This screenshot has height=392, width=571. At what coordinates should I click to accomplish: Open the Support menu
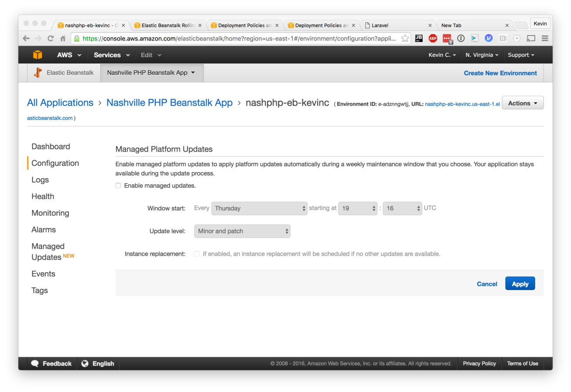[x=521, y=55]
